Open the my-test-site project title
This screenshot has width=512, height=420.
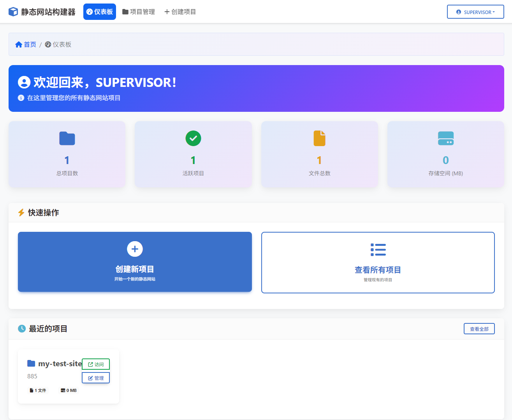[60, 364]
